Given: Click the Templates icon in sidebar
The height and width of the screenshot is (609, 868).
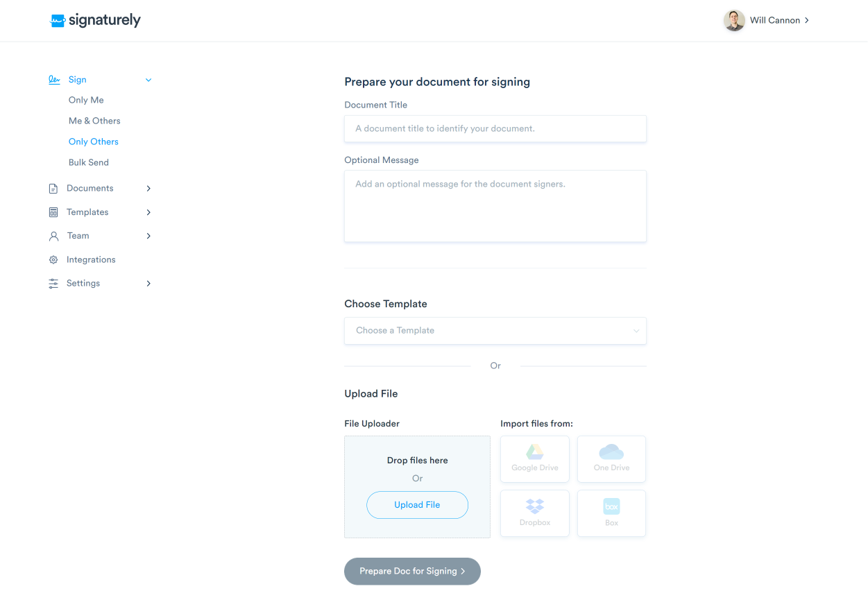Looking at the screenshot, I should (53, 212).
